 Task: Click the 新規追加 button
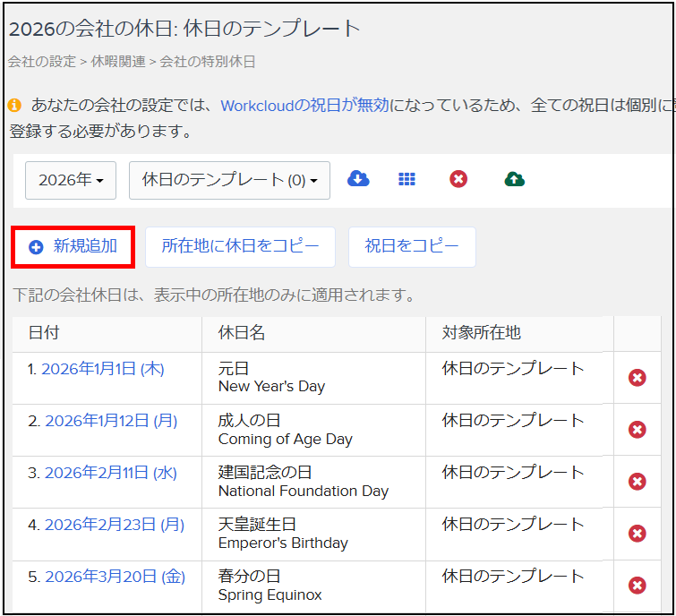tap(73, 247)
